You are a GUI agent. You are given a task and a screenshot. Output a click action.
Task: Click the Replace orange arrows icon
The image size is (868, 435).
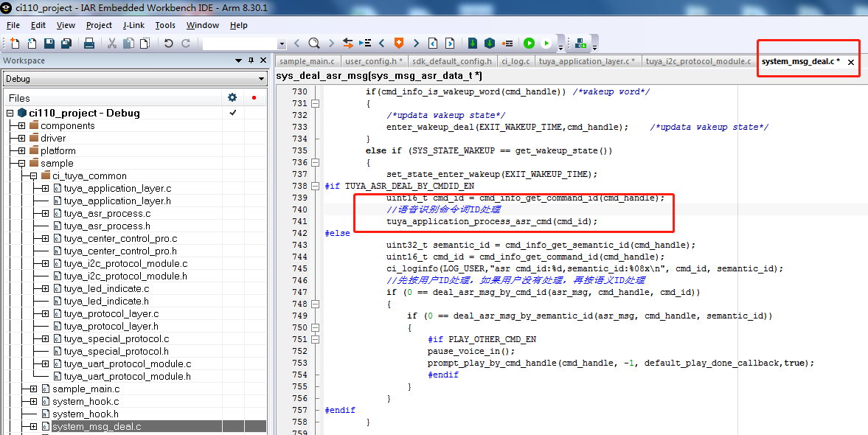click(x=347, y=43)
